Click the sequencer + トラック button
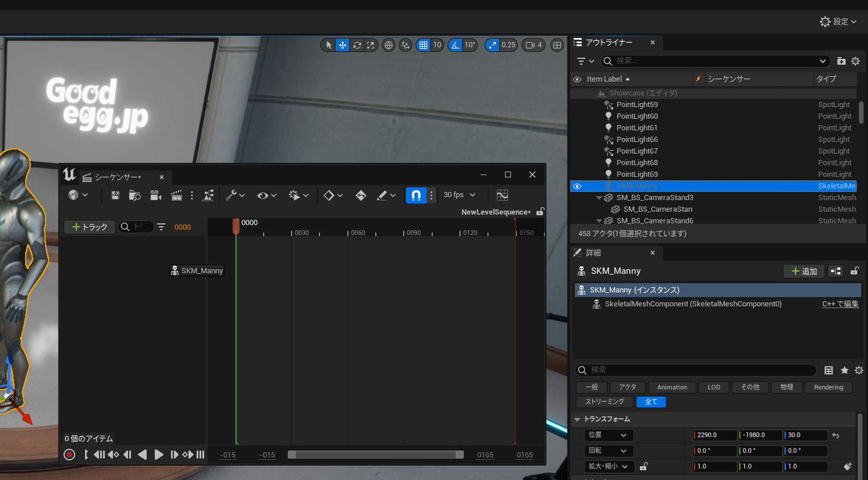Viewport: 868px width, 480px height. [89, 227]
